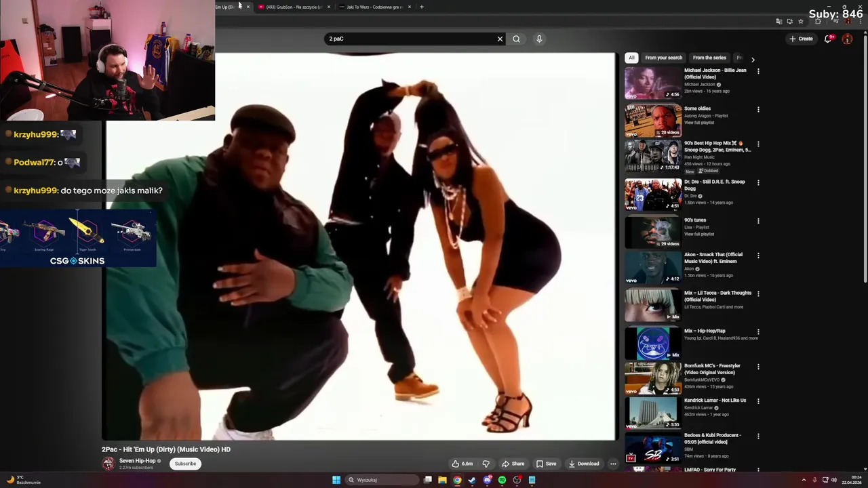
Task: Select the 'All' filter chip
Action: (x=631, y=58)
